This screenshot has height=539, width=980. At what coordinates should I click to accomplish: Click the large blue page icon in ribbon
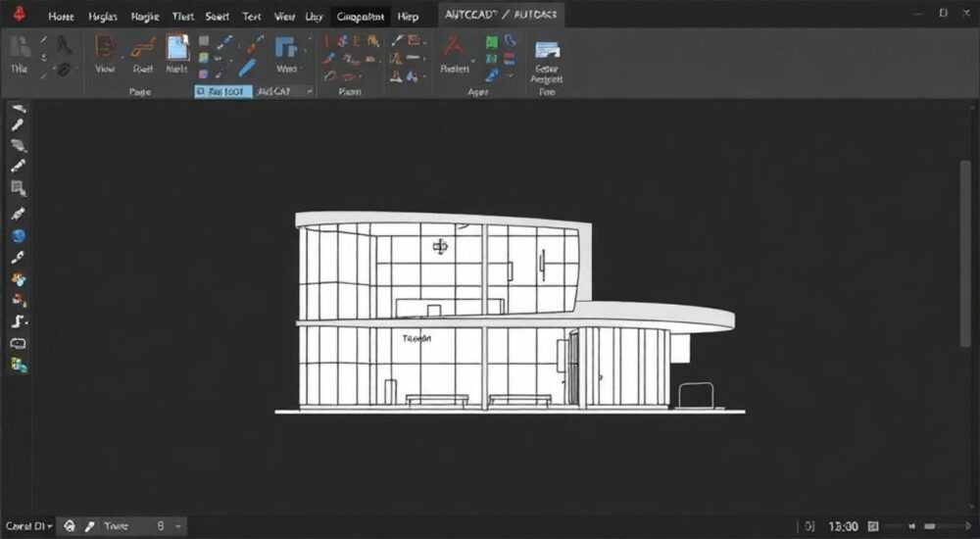(176, 47)
